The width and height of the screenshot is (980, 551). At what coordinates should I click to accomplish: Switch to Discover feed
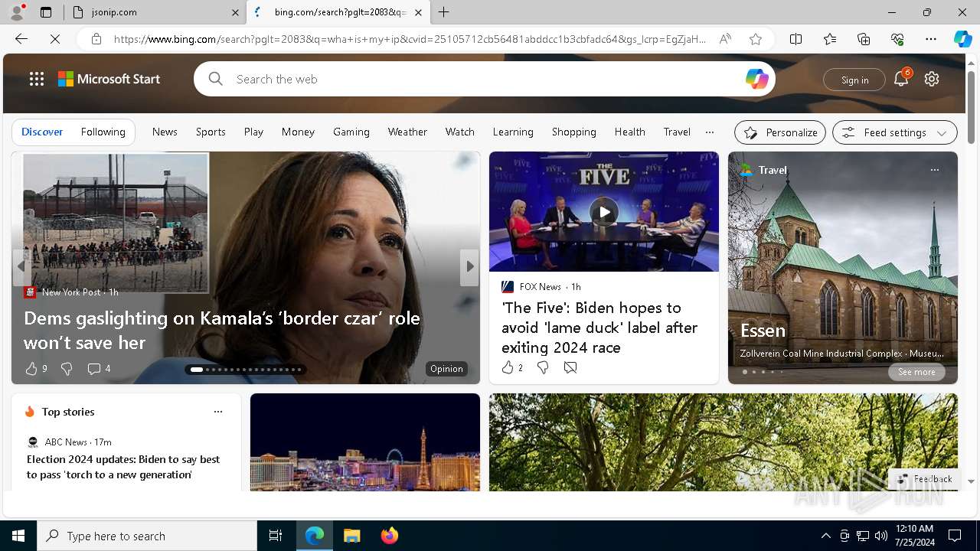[42, 132]
